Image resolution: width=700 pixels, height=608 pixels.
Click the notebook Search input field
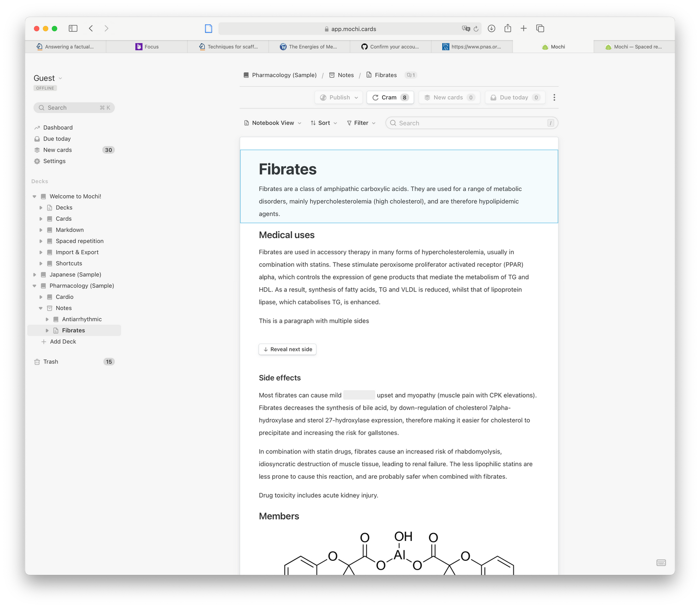click(472, 123)
